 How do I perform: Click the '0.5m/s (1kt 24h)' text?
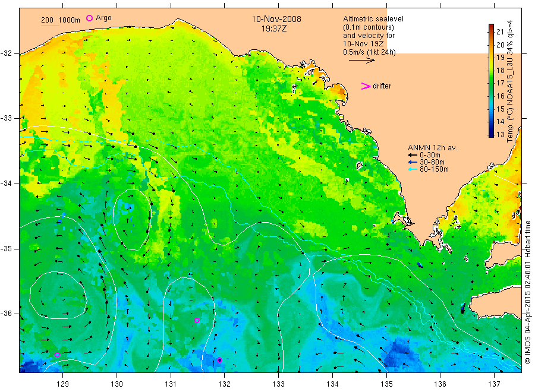click(370, 52)
